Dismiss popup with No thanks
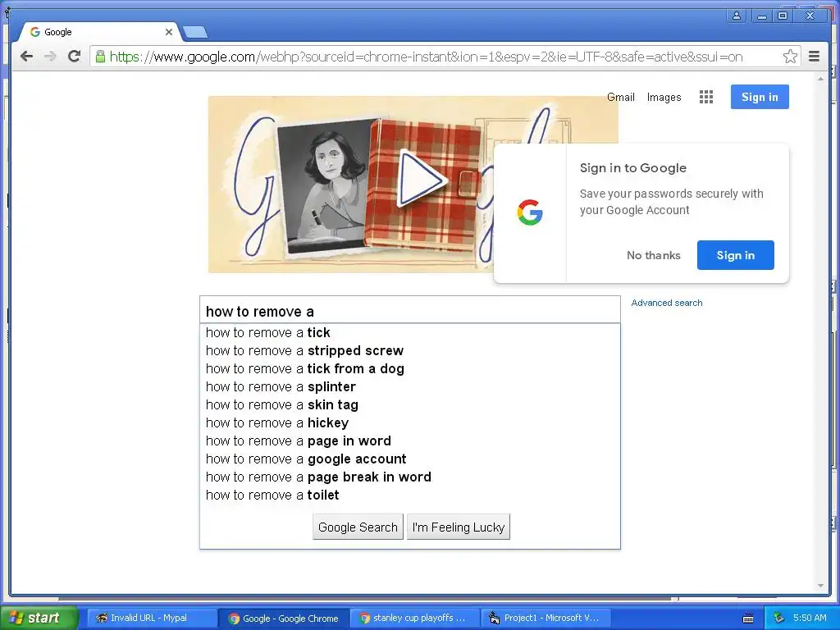This screenshot has height=630, width=840. [654, 256]
